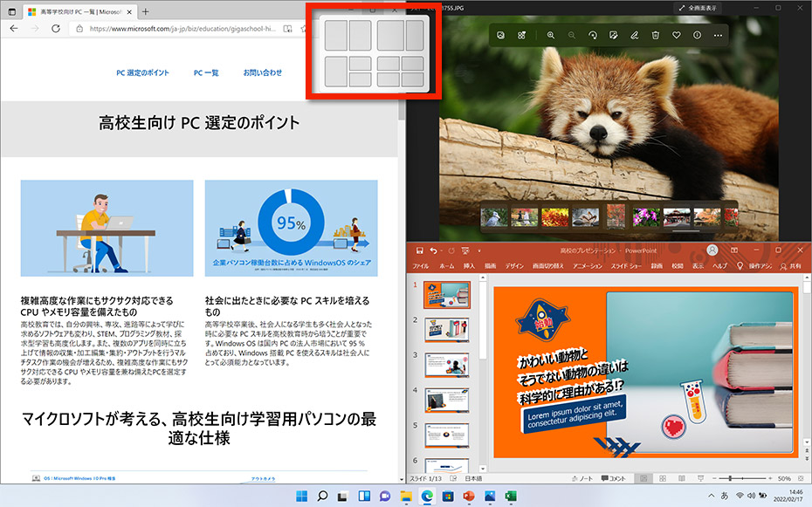Start slideshow from beginning icon in quick access

[465, 251]
